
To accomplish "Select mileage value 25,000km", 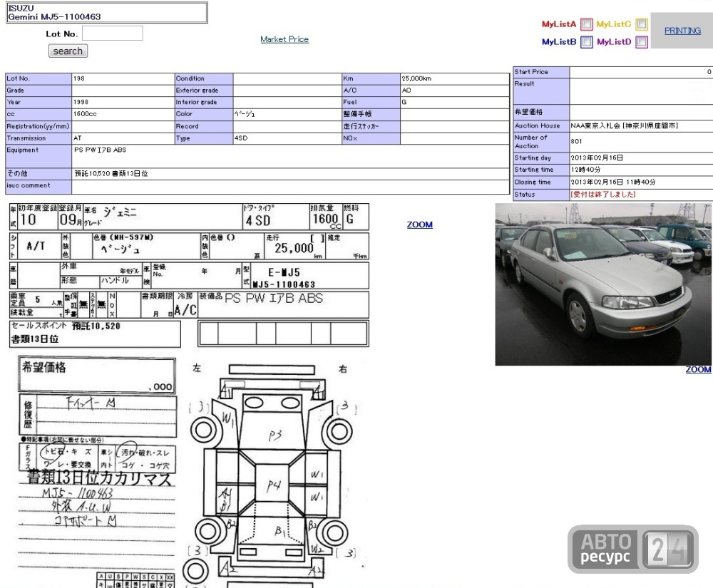I will [416, 78].
